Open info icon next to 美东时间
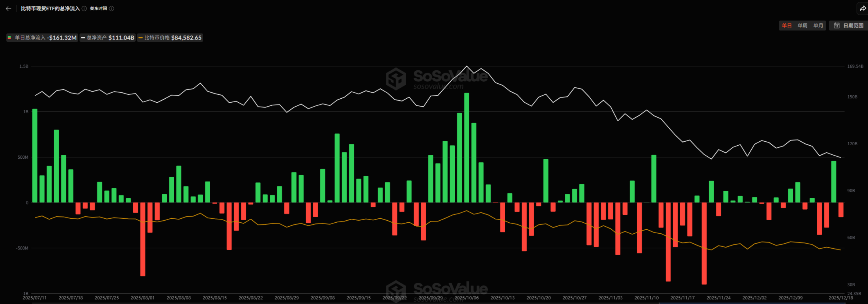Screen dimensions: 868x304 point(112,9)
